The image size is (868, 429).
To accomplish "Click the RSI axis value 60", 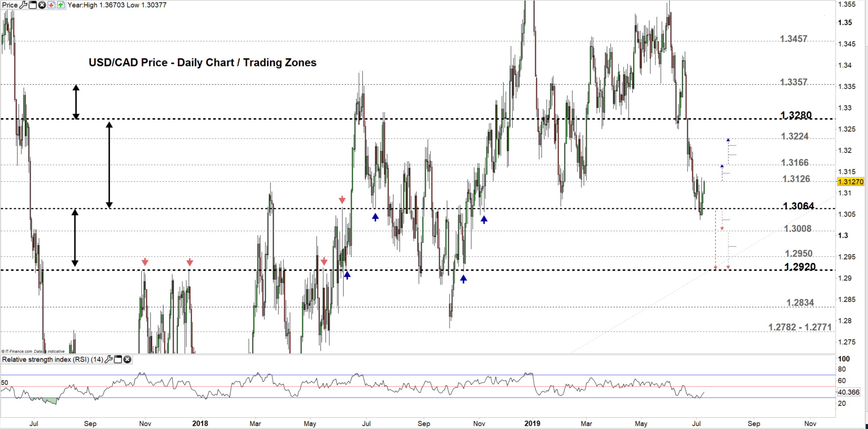I will [x=842, y=381].
